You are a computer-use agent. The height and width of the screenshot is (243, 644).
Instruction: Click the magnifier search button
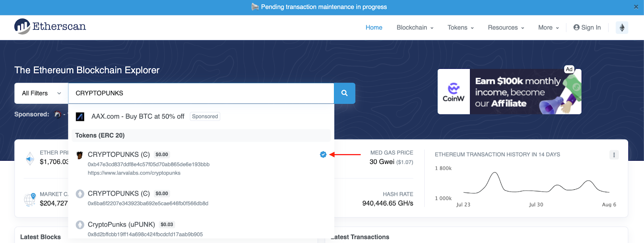tap(345, 93)
